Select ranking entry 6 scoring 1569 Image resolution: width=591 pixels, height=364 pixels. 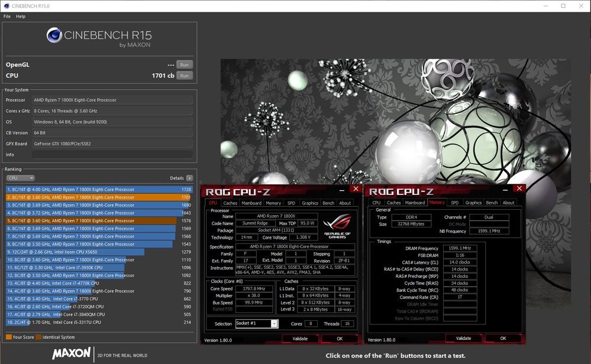[x=99, y=229]
